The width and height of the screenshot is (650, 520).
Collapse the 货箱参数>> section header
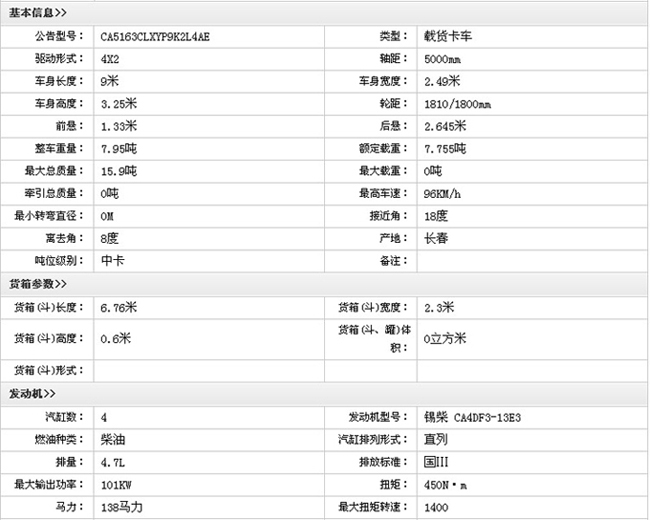[x=38, y=284]
